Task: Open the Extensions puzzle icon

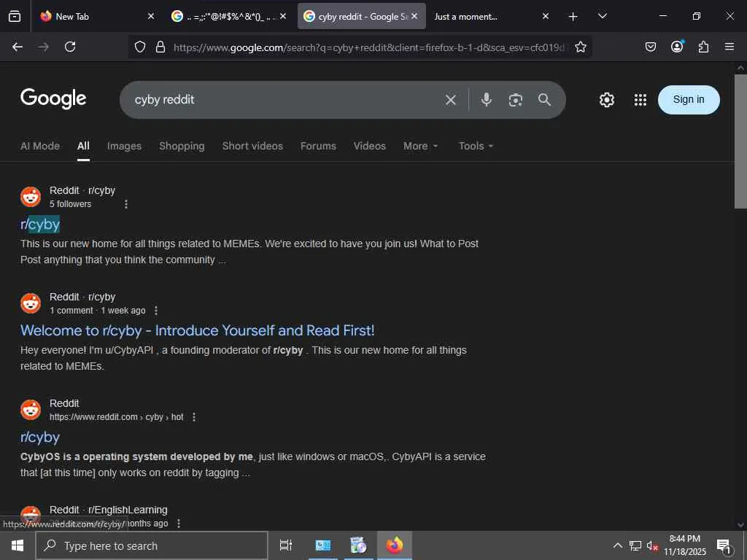Action: click(703, 47)
